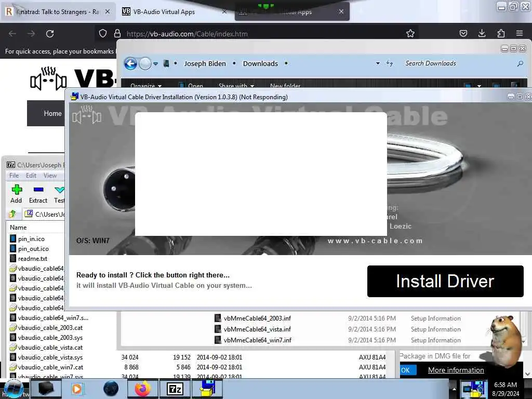Image resolution: width=532 pixels, height=399 pixels.
Task: Bookmark this page with the star icon
Action: coord(410,33)
